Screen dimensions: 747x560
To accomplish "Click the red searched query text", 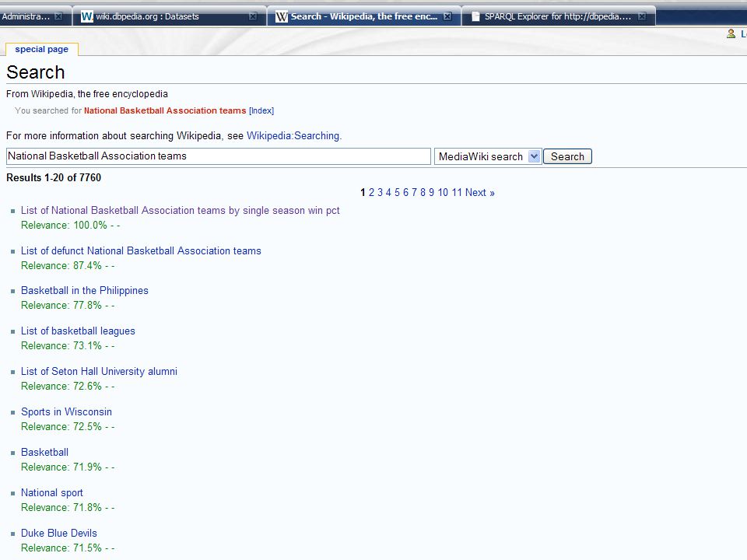I will (165, 110).
